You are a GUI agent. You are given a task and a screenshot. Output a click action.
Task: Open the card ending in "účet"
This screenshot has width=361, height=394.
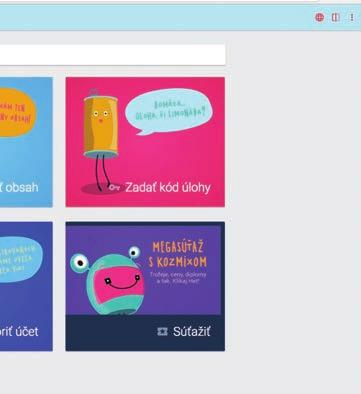26,286
